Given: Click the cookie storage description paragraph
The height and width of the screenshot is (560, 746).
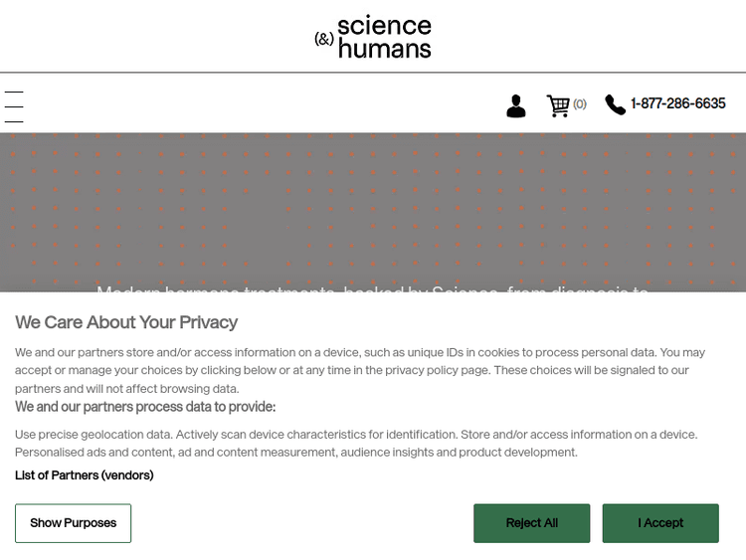Looking at the screenshot, I should 360,370.
